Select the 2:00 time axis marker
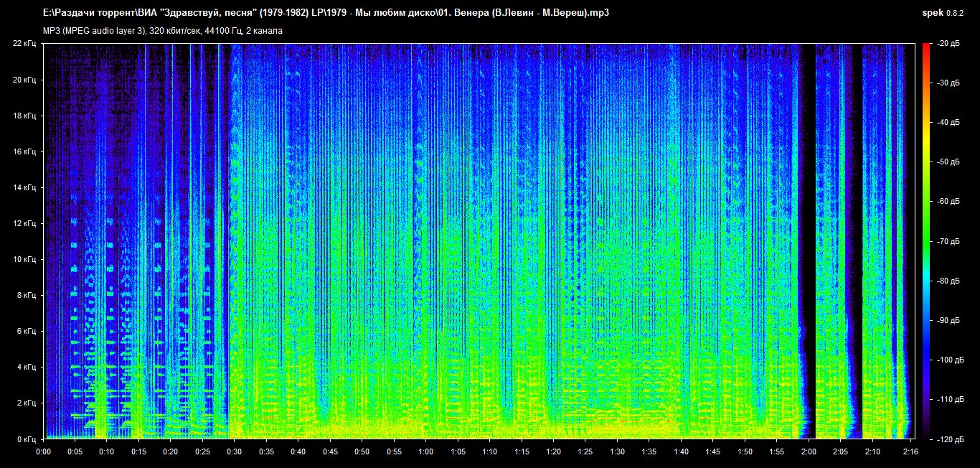980x468 pixels. click(809, 451)
